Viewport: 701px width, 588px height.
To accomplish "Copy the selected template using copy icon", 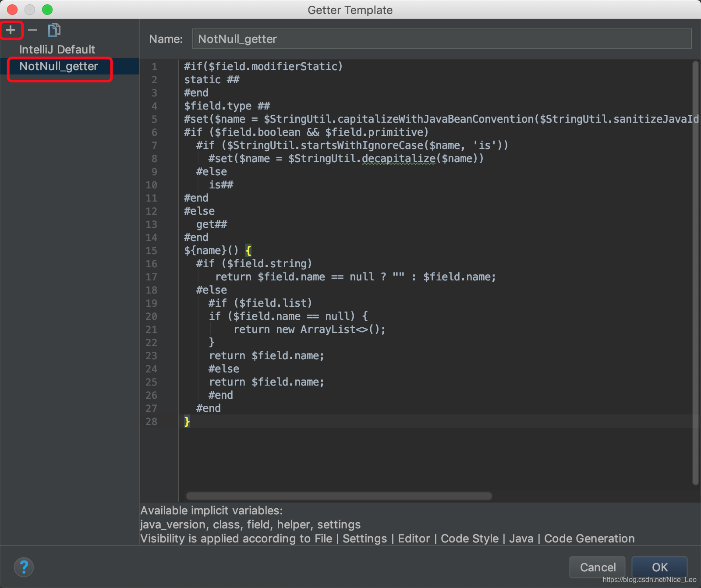I will click(54, 30).
